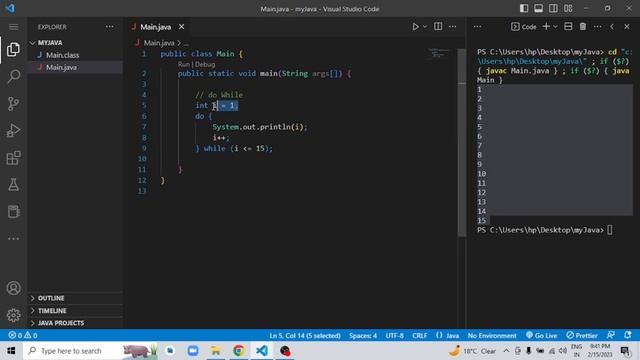Select the Code terminal profile label
Viewport: 640px width, 360px height.
pos(524,27)
